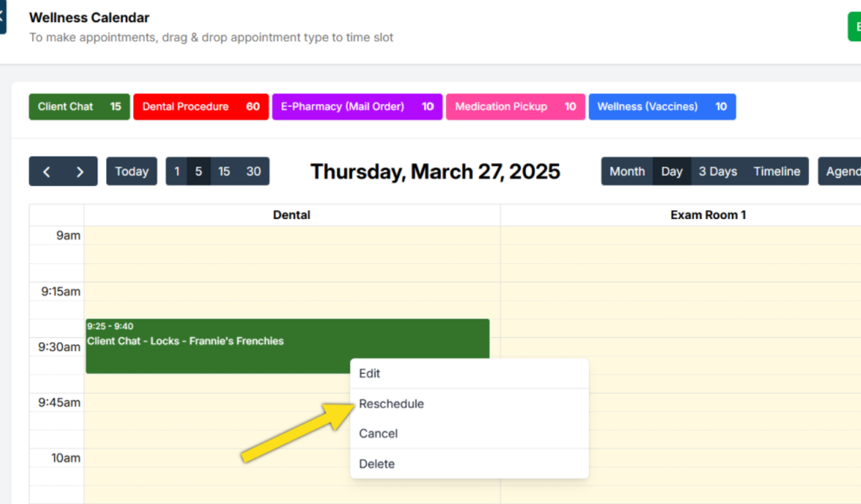This screenshot has width=861, height=504.
Task: Switch to Timeline view
Action: (777, 171)
